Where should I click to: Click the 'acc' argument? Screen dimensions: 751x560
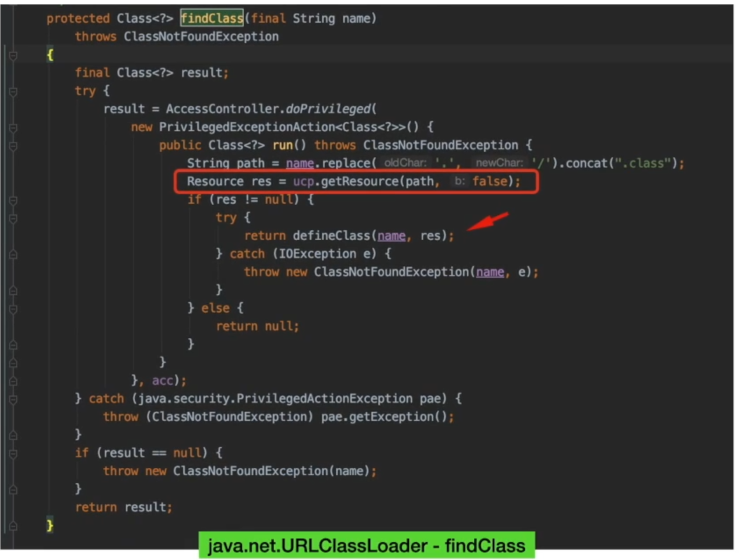[x=162, y=380]
